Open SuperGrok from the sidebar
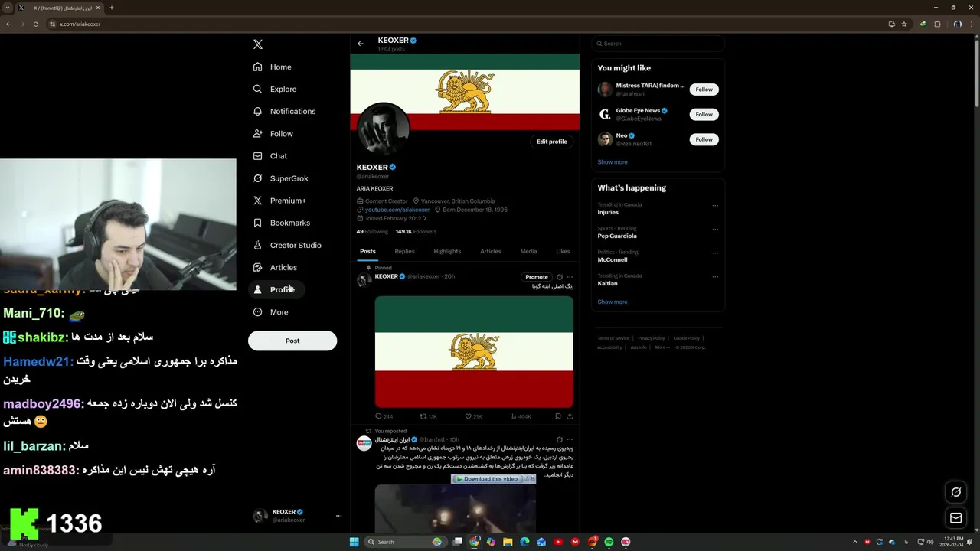980x551 pixels. 280,178
